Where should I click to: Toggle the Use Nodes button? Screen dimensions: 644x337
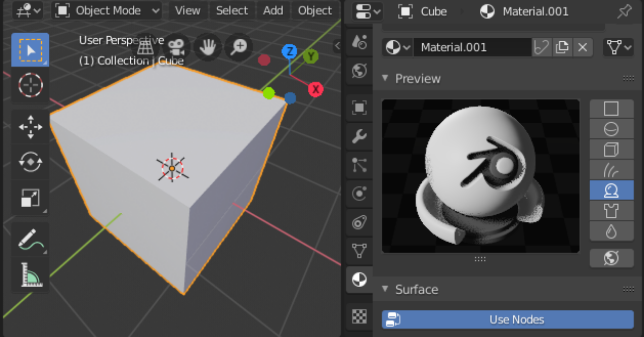tap(508, 319)
